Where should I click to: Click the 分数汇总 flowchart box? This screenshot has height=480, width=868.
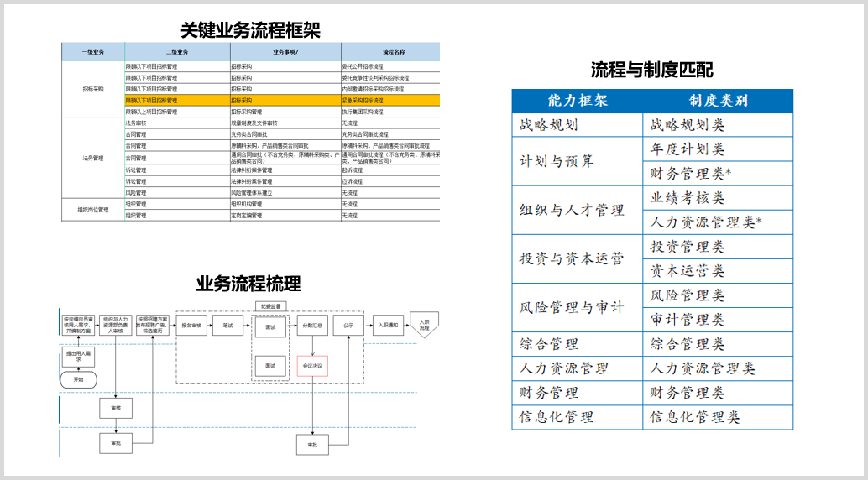311,325
